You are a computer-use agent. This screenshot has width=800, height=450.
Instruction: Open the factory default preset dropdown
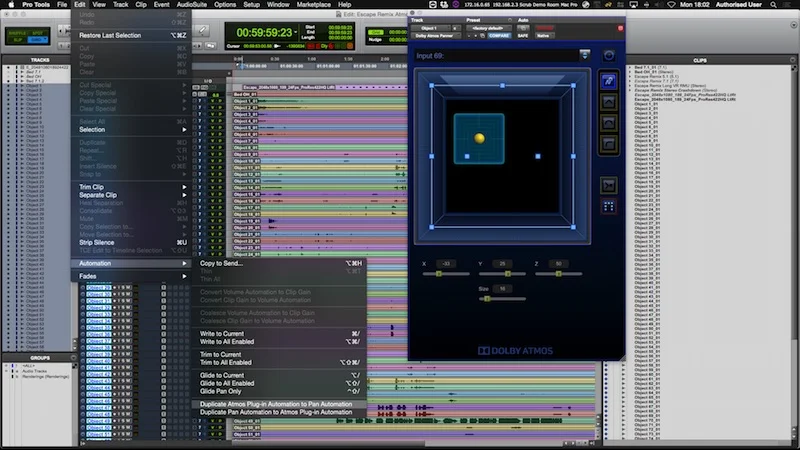click(488, 28)
